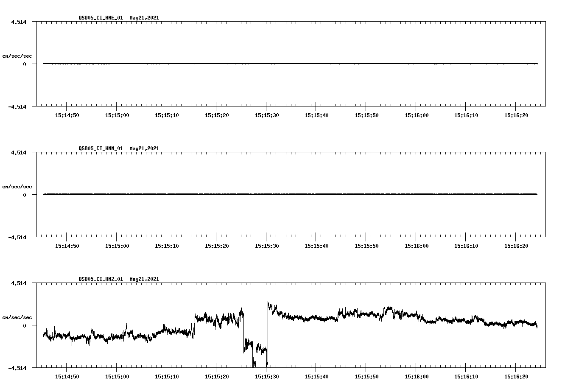The image size is (576, 392).
Task: Click the 15:15:30 tick label on middle plot
Action: pyautogui.click(x=266, y=245)
